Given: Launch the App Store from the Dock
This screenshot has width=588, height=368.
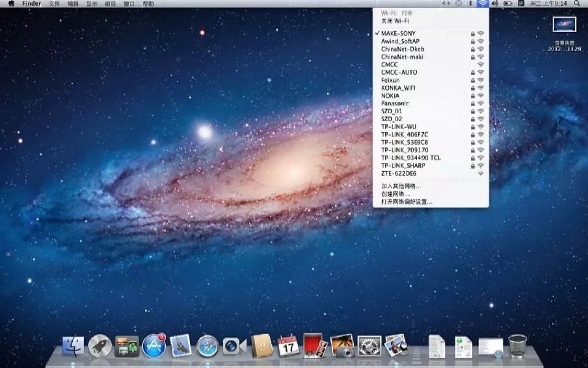Looking at the screenshot, I should (x=154, y=345).
